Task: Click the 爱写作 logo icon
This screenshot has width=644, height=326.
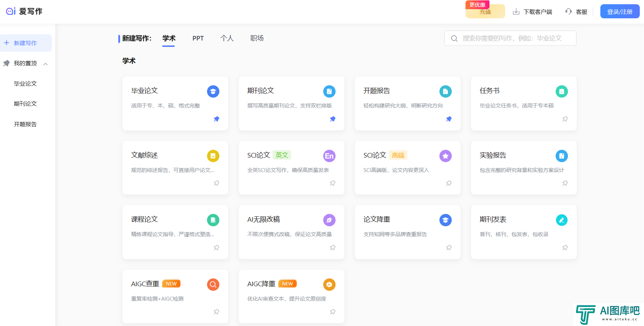Action: [11, 11]
